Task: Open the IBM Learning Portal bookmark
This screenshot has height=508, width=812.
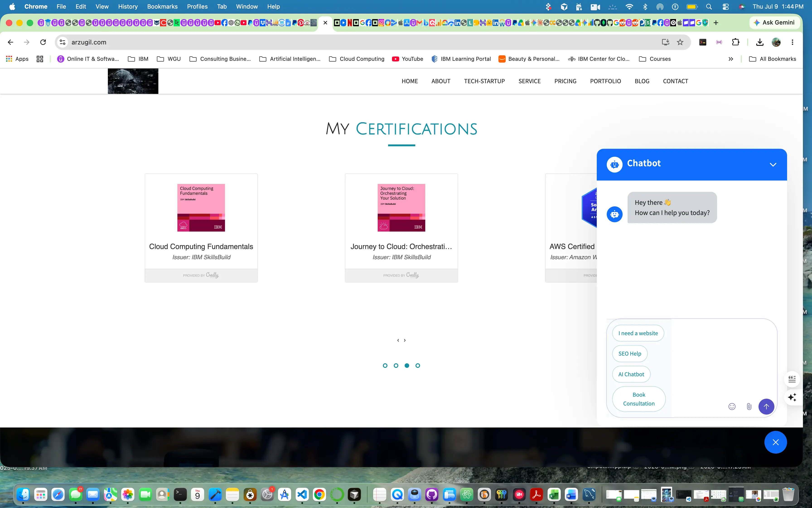Action: (x=461, y=59)
